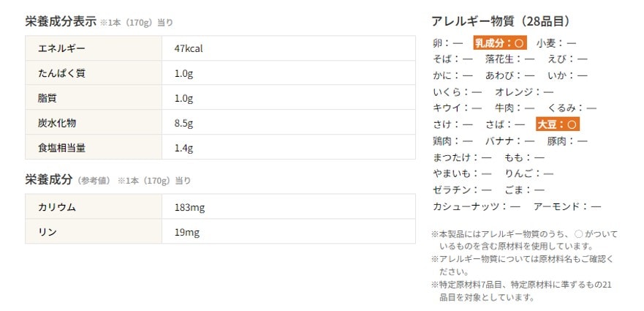Image resolution: width=644 pixels, height=311 pixels.
Task: Click the 脂質 row label
Action: (48, 98)
